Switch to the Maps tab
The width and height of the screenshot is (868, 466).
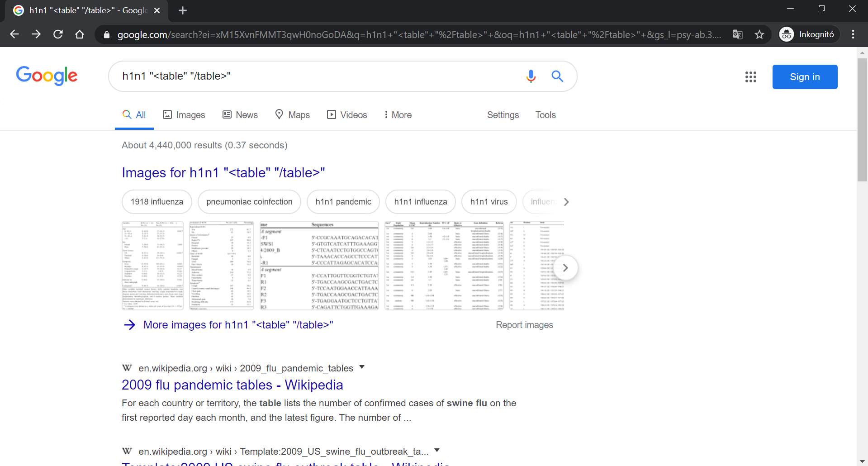[x=292, y=115]
